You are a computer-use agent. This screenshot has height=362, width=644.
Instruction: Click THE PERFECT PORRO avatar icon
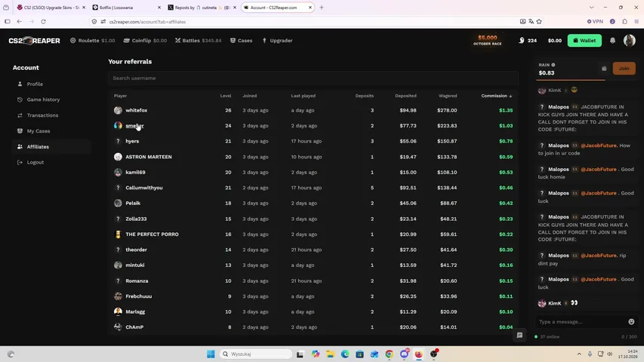118,235
